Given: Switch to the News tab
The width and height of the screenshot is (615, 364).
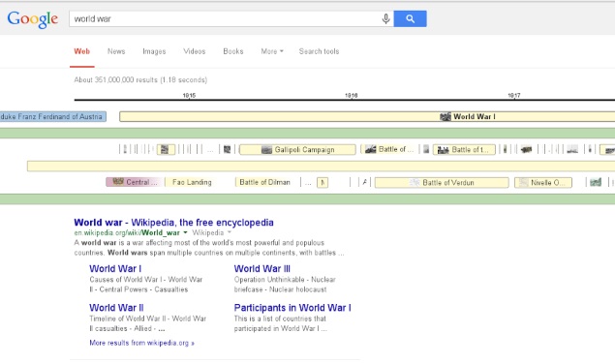Looking at the screenshot, I should click(116, 51).
